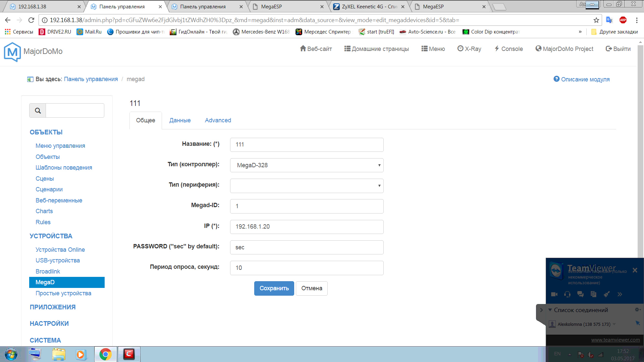Image resolution: width=644 pixels, height=362 pixels.
Task: Click the IP address input field
Action: 306,227
